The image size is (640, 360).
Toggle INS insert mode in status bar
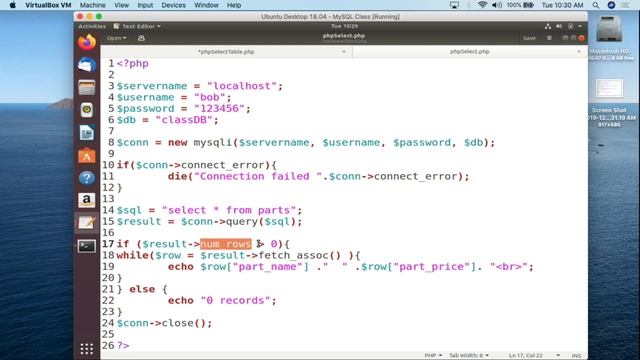576,356
